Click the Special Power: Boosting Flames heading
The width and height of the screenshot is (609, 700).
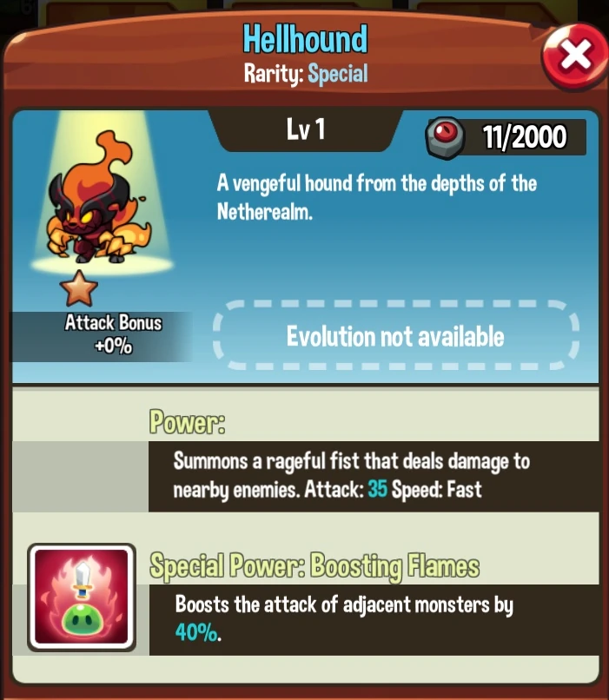314,566
